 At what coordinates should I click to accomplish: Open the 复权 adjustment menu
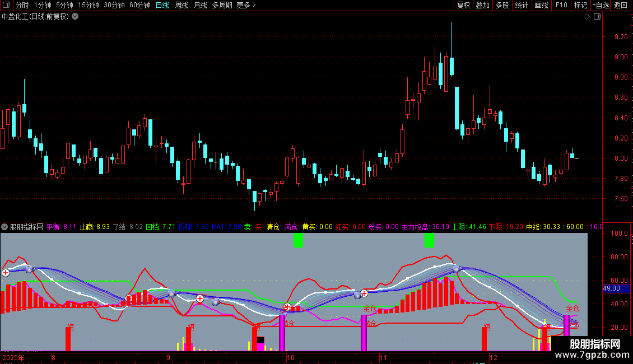pyautogui.click(x=463, y=5)
